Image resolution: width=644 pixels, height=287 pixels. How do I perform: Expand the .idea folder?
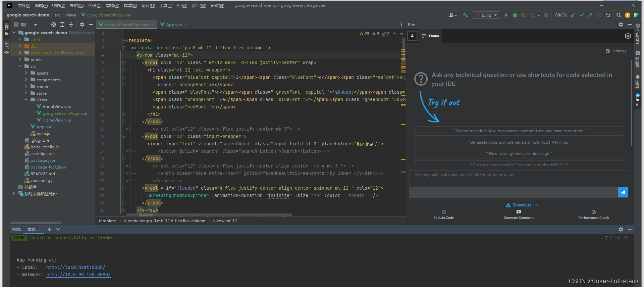20,39
